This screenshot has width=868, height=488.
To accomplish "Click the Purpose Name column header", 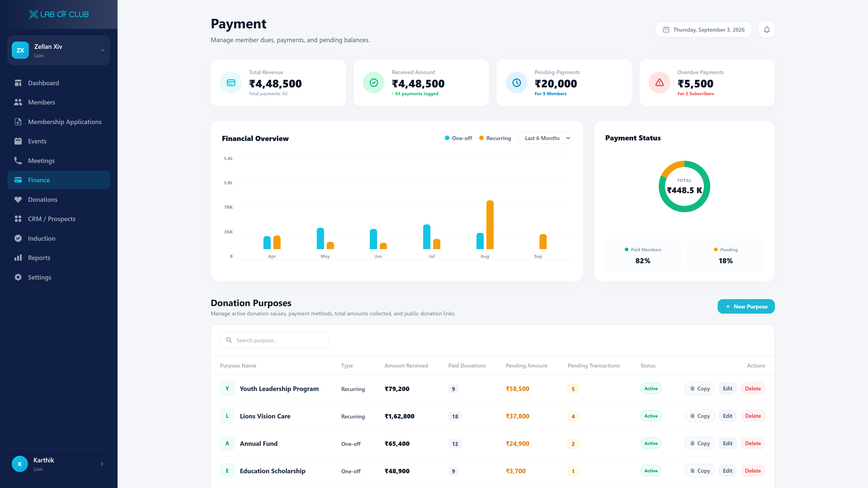I will point(238,366).
